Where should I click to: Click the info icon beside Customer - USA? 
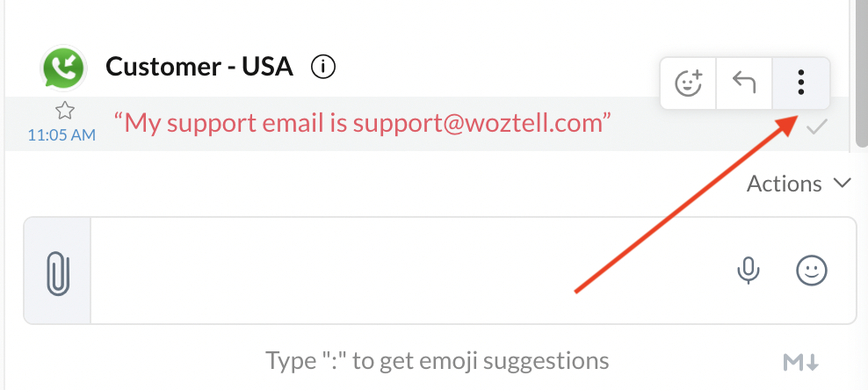pyautogui.click(x=323, y=67)
